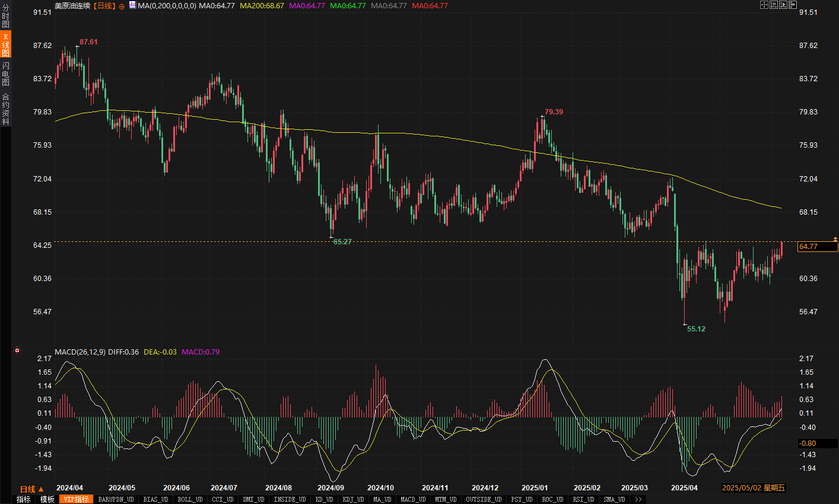Apply the CCI_UD indicator
839x504 pixels.
223,499
